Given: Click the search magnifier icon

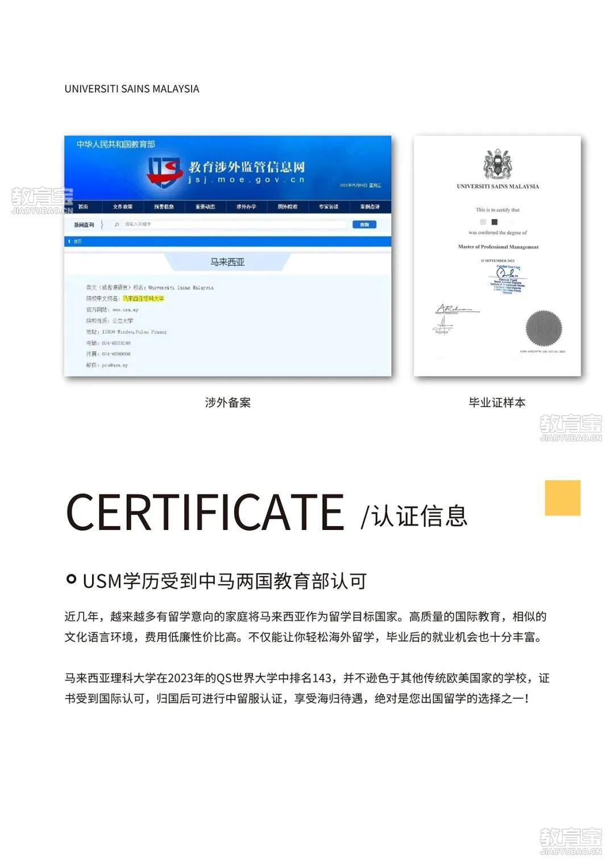Looking at the screenshot, I should 117,224.
